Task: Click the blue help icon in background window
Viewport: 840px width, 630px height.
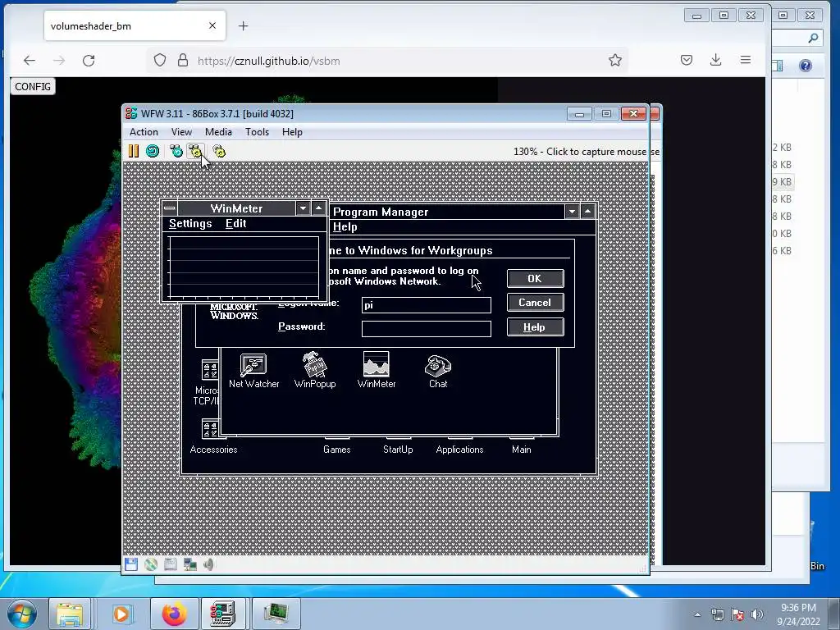Action: 806,66
